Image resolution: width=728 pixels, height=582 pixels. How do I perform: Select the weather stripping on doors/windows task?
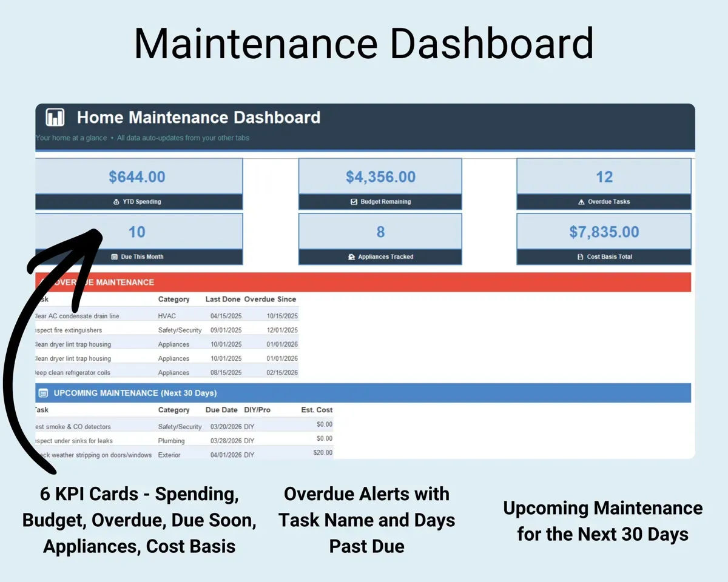(94, 455)
